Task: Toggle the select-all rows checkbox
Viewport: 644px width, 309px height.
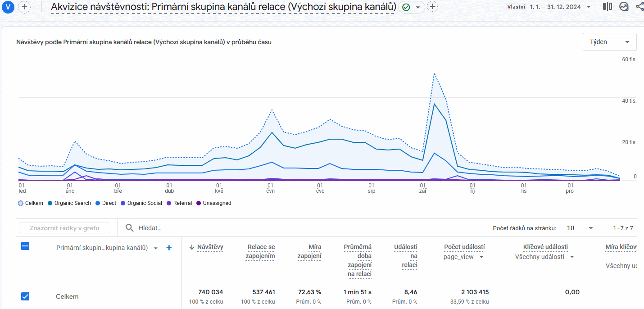Action: coord(25,246)
